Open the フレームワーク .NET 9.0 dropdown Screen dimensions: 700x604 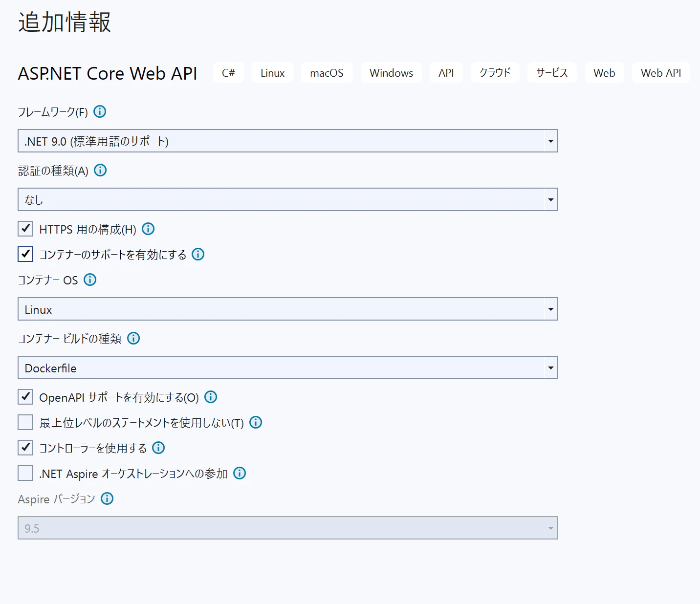(287, 141)
